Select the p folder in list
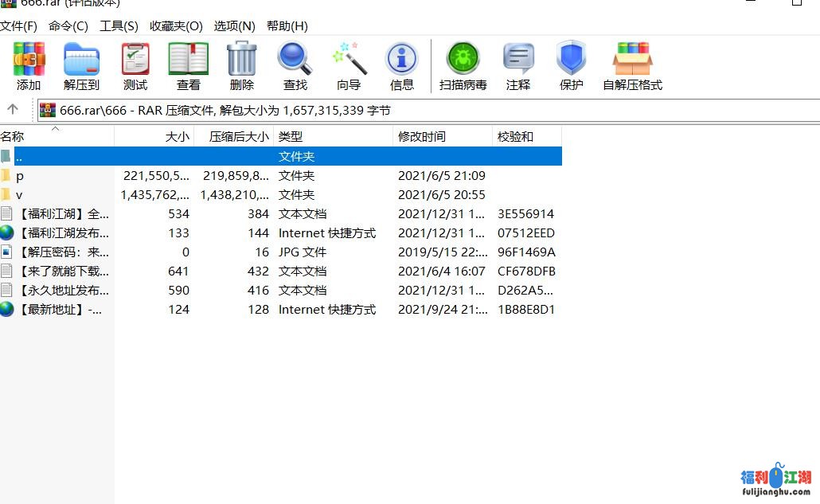The image size is (820, 504). (x=20, y=176)
